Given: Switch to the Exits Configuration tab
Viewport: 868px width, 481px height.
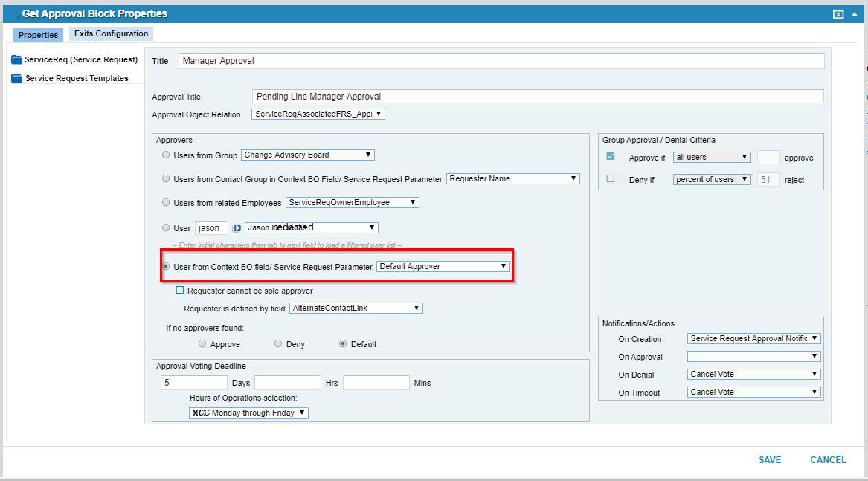Looking at the screenshot, I should pos(111,34).
